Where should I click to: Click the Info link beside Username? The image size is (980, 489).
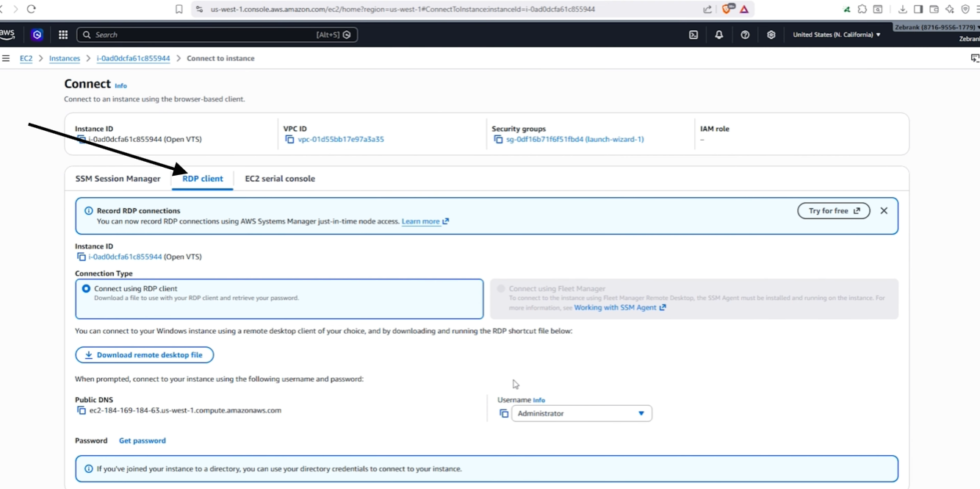tap(539, 400)
